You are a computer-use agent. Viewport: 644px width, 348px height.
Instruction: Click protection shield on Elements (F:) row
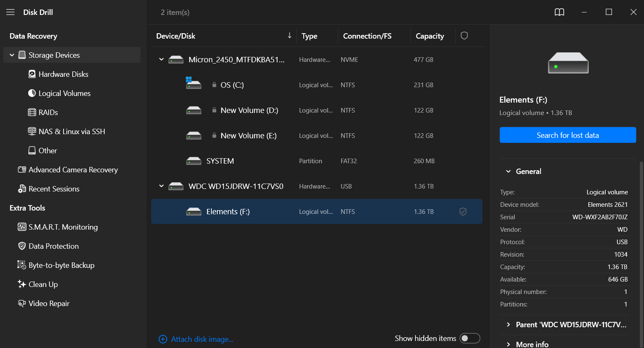463,212
